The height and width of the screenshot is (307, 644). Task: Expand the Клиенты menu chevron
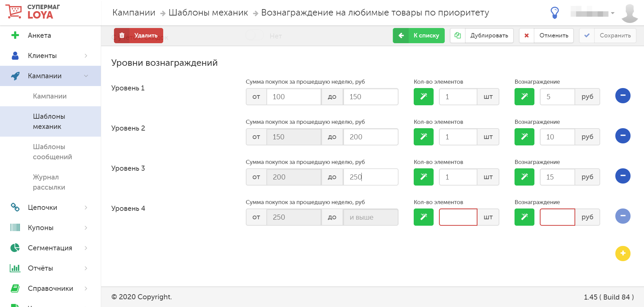click(86, 56)
